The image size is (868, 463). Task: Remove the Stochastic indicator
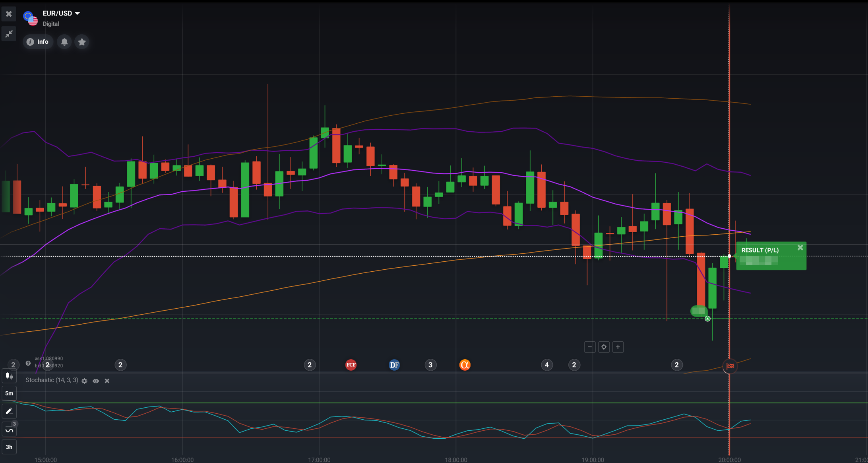point(107,381)
